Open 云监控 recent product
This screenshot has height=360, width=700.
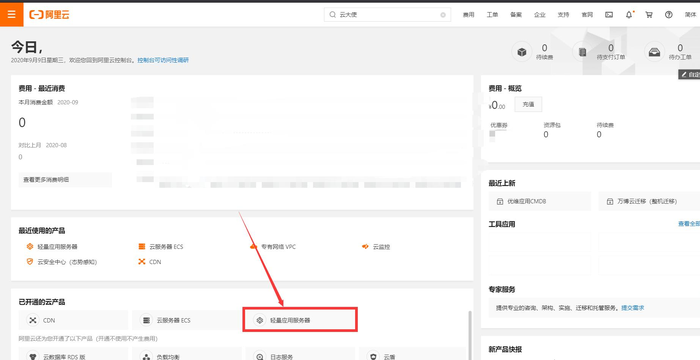coord(381,247)
